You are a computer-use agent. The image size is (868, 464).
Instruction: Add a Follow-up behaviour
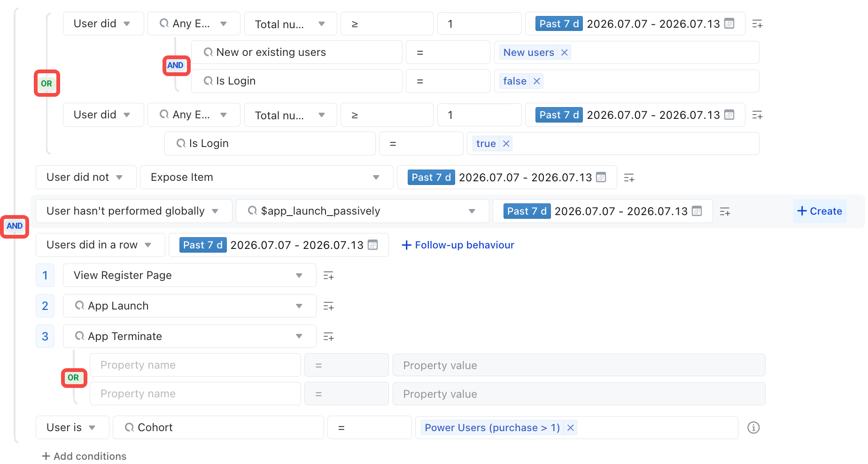coord(458,245)
